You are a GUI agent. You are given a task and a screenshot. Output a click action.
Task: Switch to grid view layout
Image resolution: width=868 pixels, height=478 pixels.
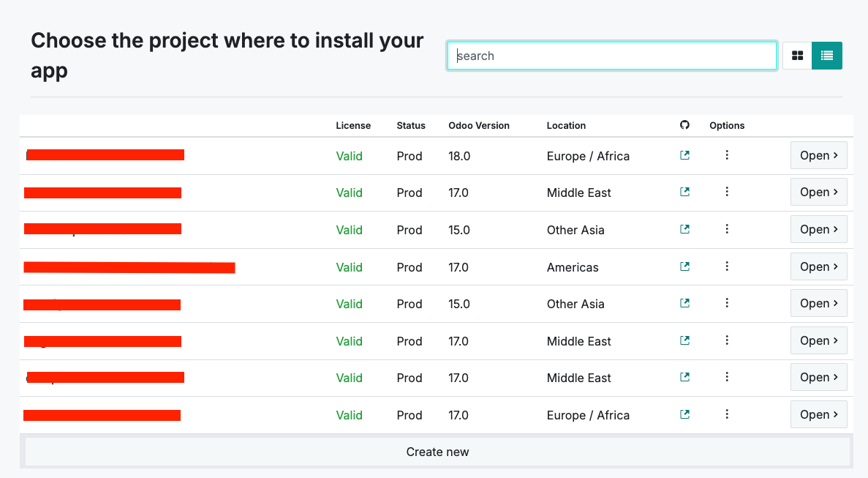[x=797, y=56]
